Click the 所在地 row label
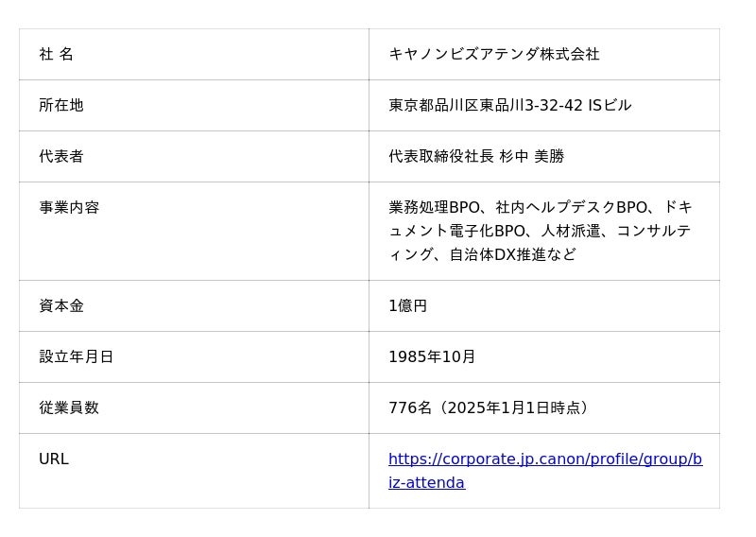756x537 pixels. click(x=60, y=106)
